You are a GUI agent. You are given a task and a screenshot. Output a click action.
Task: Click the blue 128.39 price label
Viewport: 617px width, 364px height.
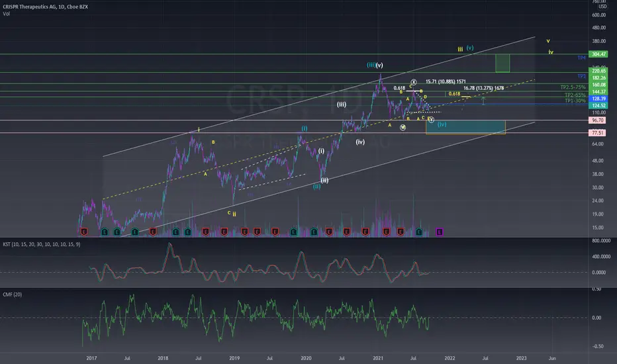598,99
